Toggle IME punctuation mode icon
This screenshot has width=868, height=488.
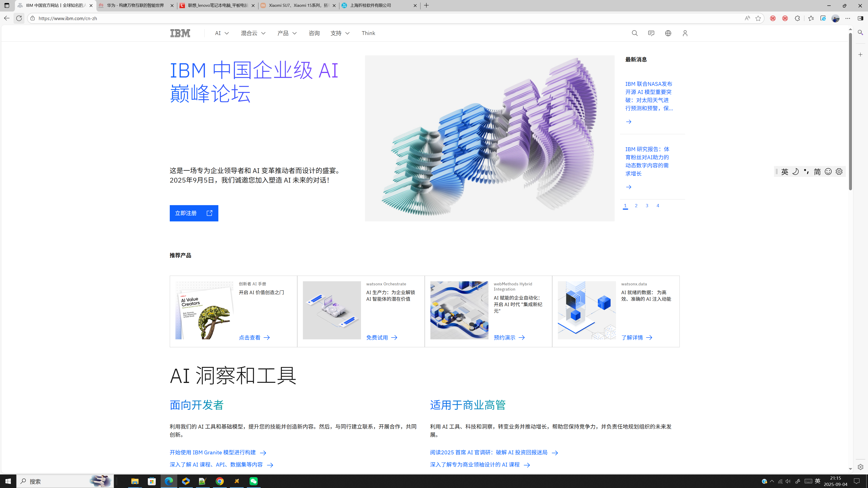[806, 171]
